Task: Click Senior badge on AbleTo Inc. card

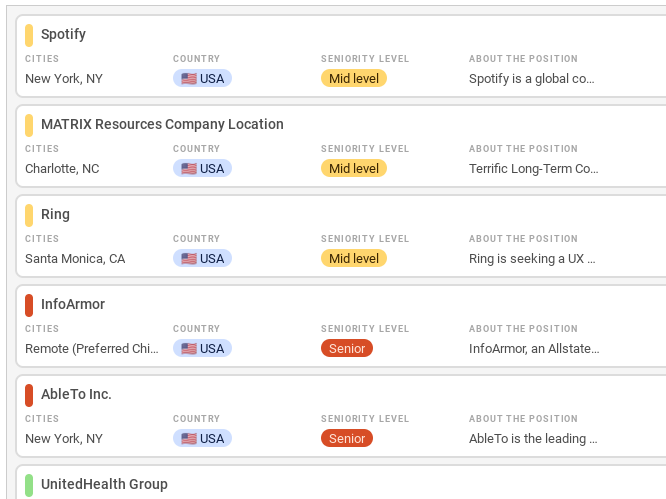Action: click(347, 439)
